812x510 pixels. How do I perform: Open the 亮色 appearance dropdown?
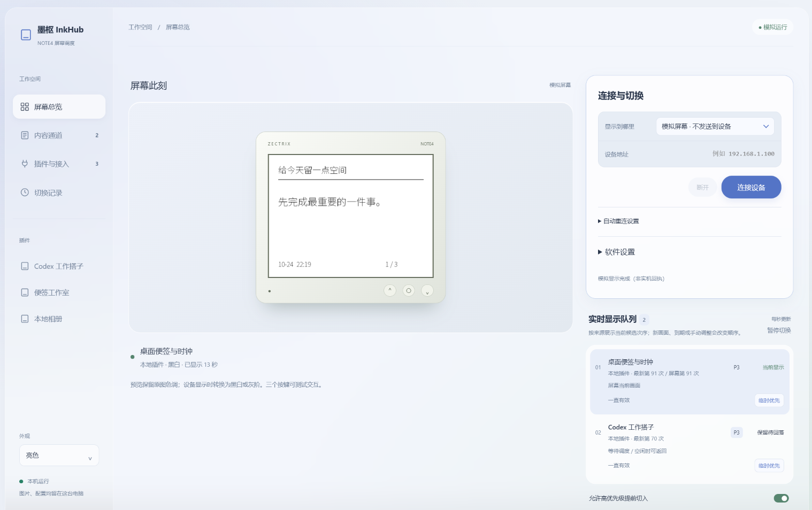point(59,455)
